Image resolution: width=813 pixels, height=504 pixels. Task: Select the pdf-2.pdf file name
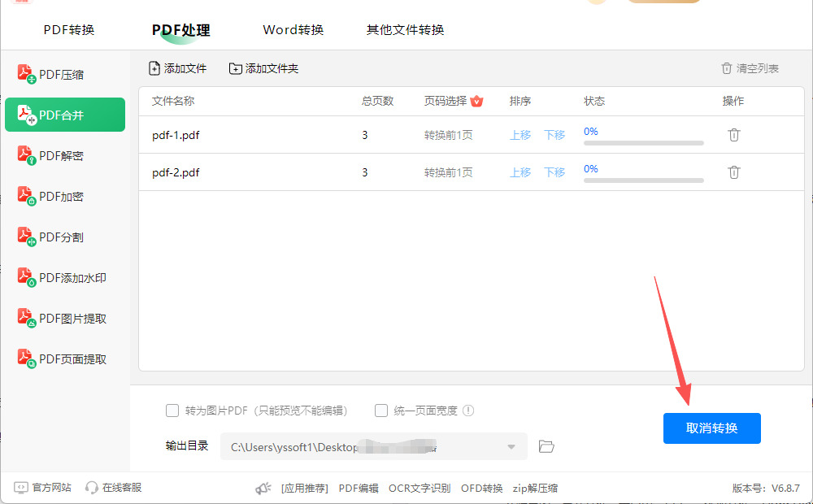click(x=176, y=172)
